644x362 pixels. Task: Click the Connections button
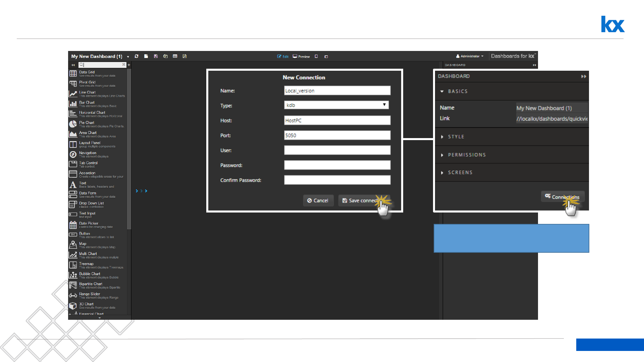pos(562,197)
